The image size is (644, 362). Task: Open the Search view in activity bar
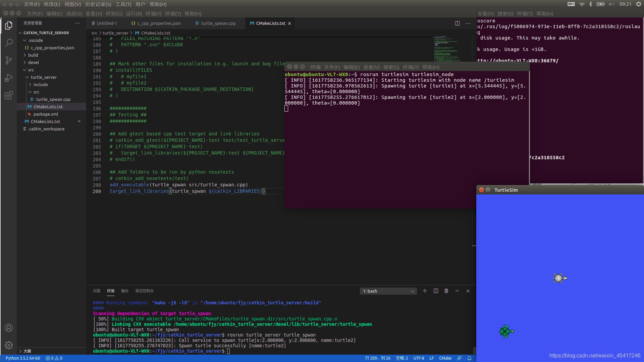9,43
